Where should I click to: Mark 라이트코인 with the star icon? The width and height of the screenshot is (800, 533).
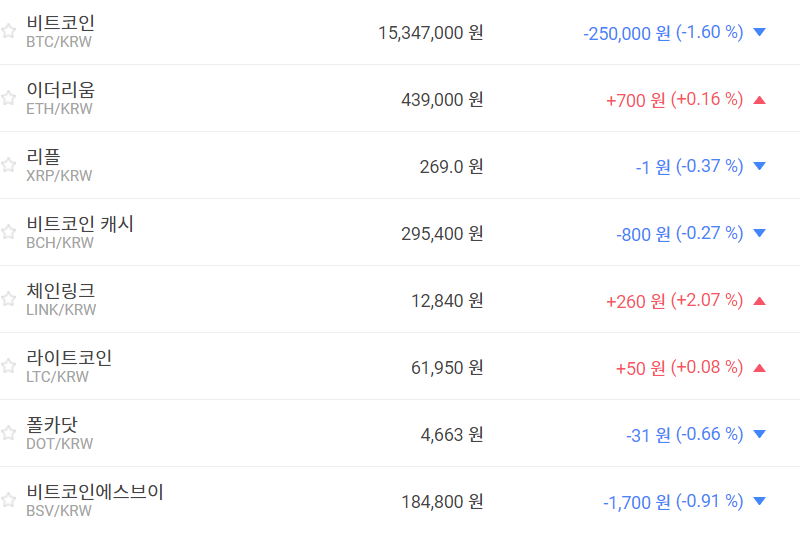click(9, 366)
